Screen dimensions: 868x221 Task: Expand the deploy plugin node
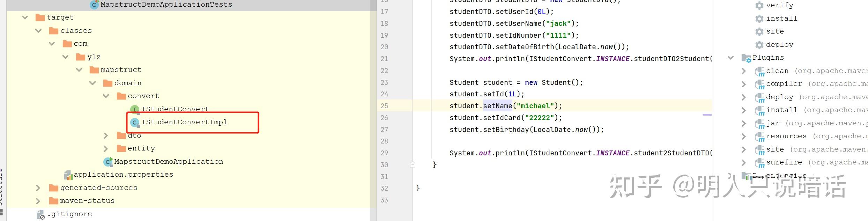tap(744, 97)
